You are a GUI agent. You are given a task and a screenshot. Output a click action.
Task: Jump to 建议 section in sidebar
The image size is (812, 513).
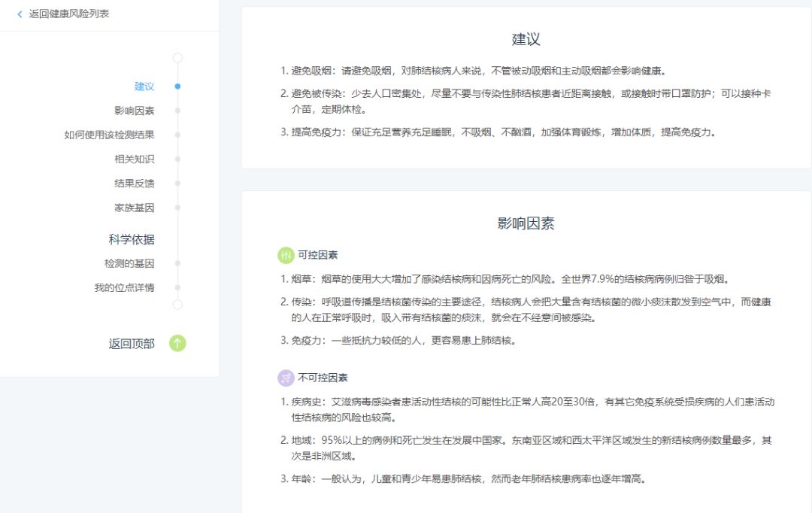coord(144,87)
